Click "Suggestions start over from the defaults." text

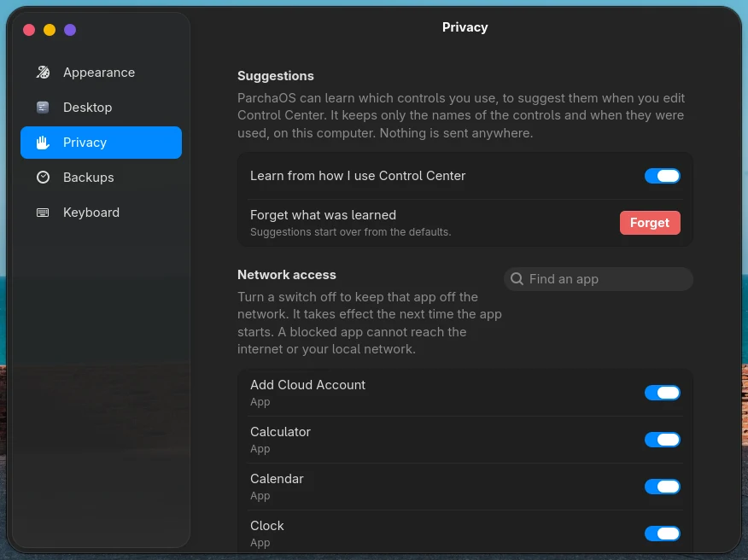351,232
